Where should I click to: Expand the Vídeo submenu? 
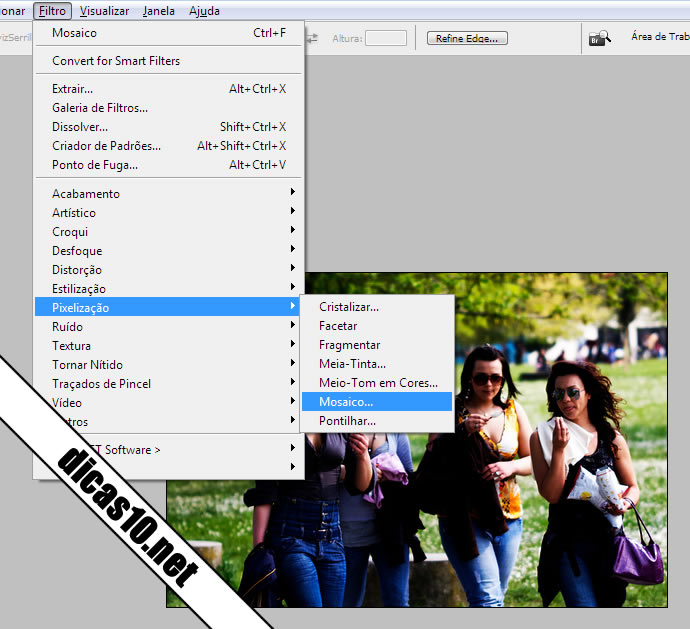[x=169, y=403]
